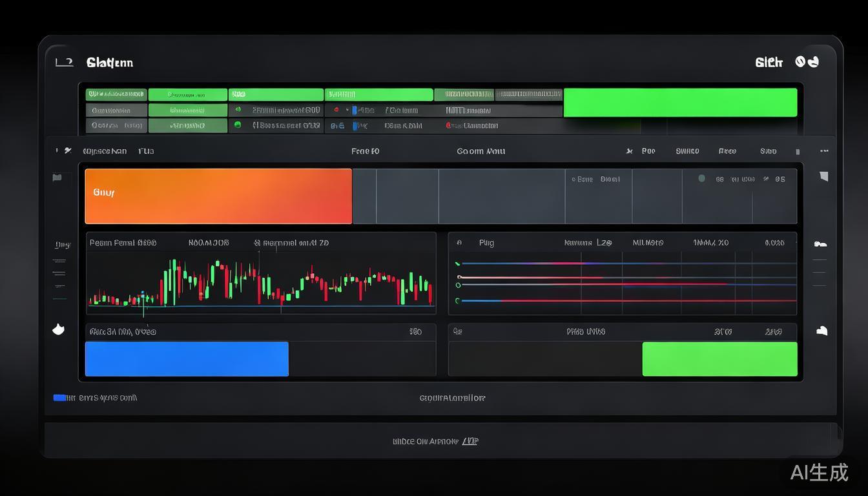Toggle the grey circle indicator in the timeline header

point(701,179)
